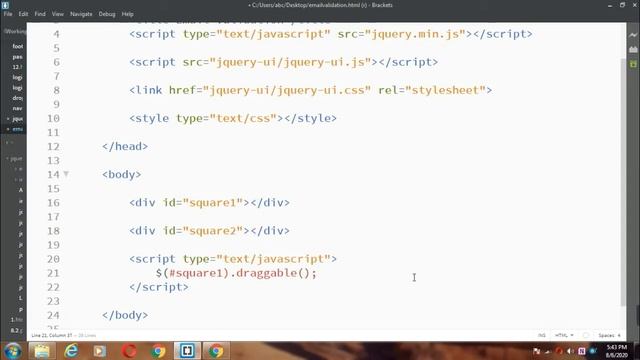Click the vertical editor scrollbar
The image size is (640, 360).
pos(623,182)
